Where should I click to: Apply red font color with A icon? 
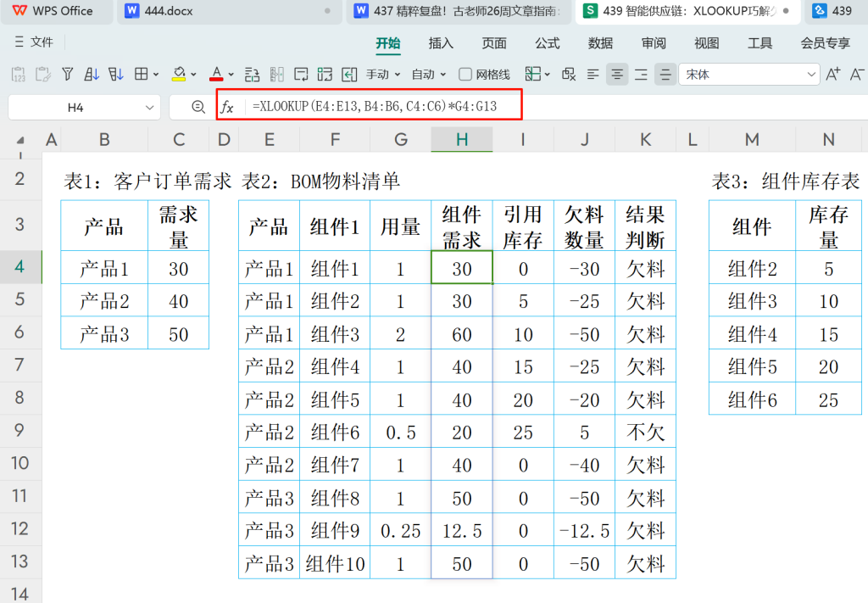216,74
